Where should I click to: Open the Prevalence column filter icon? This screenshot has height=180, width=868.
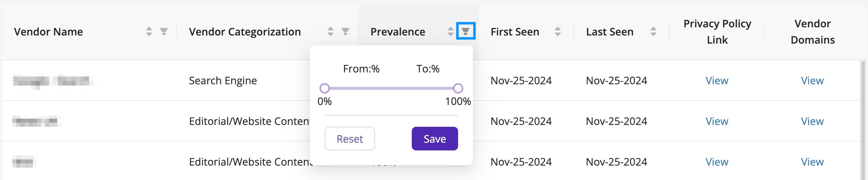tap(466, 31)
